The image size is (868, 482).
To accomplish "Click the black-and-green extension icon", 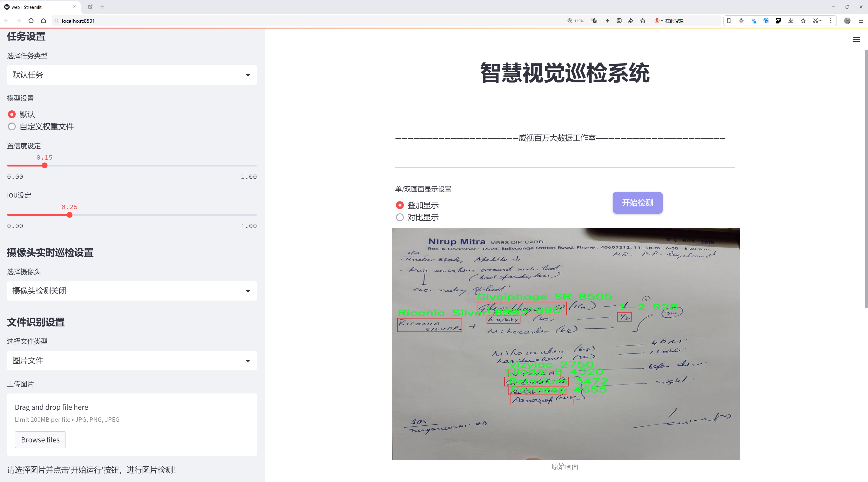I will coord(778,21).
